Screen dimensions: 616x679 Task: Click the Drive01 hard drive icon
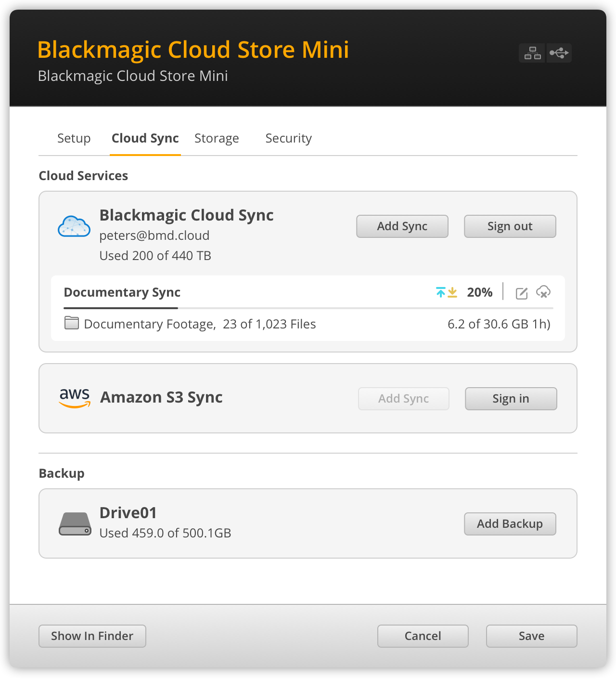[75, 523]
